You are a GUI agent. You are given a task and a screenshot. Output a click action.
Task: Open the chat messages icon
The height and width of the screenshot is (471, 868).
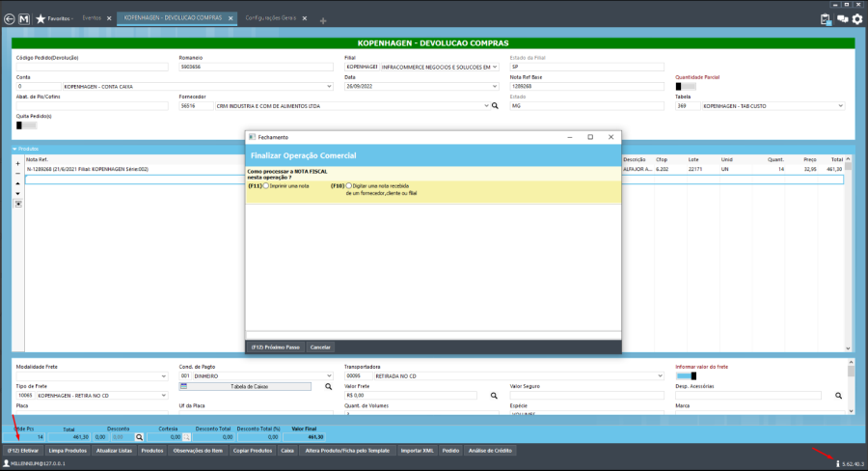(843, 19)
